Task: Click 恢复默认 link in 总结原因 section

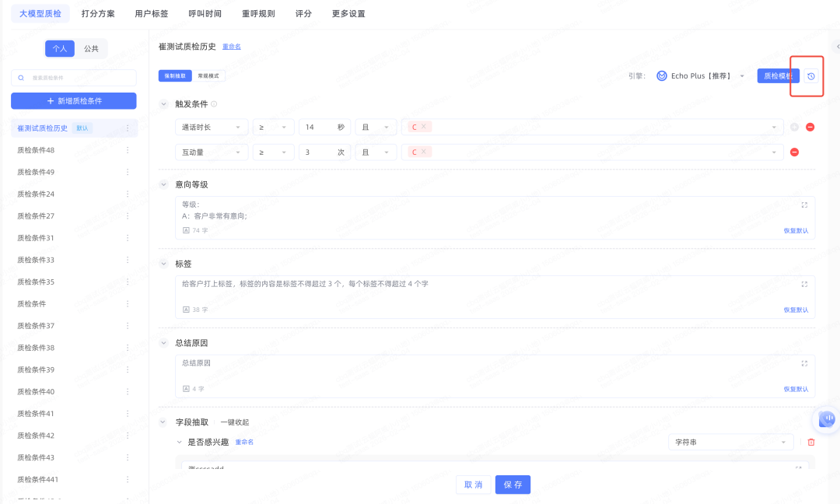Action: coord(796,389)
